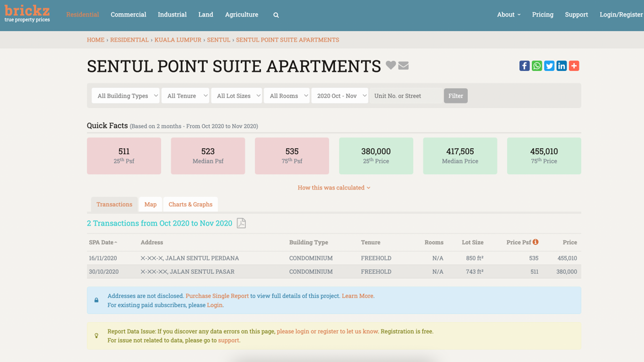Click the Filter button
The width and height of the screenshot is (644, 362).
pos(455,96)
